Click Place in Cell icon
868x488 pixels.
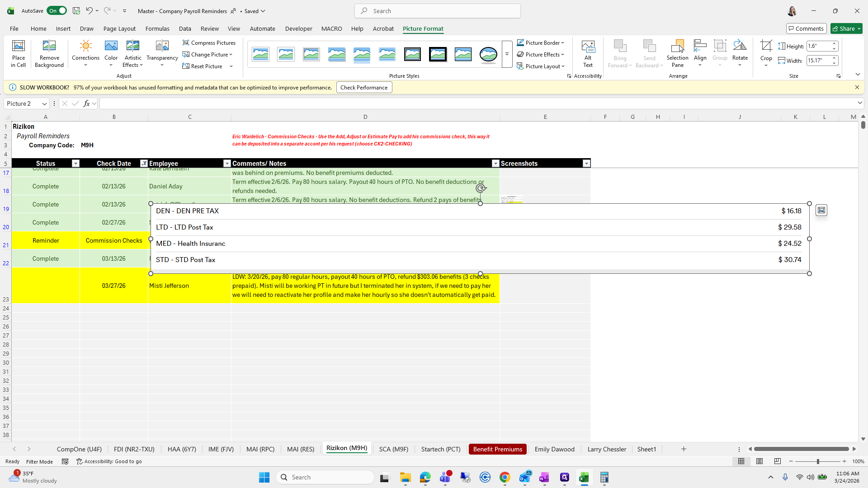point(19,46)
